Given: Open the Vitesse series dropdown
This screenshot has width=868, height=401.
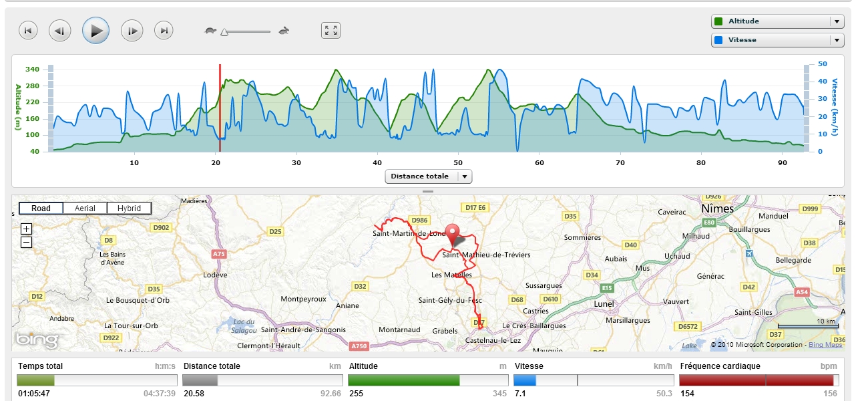Looking at the screenshot, I should tap(837, 40).
